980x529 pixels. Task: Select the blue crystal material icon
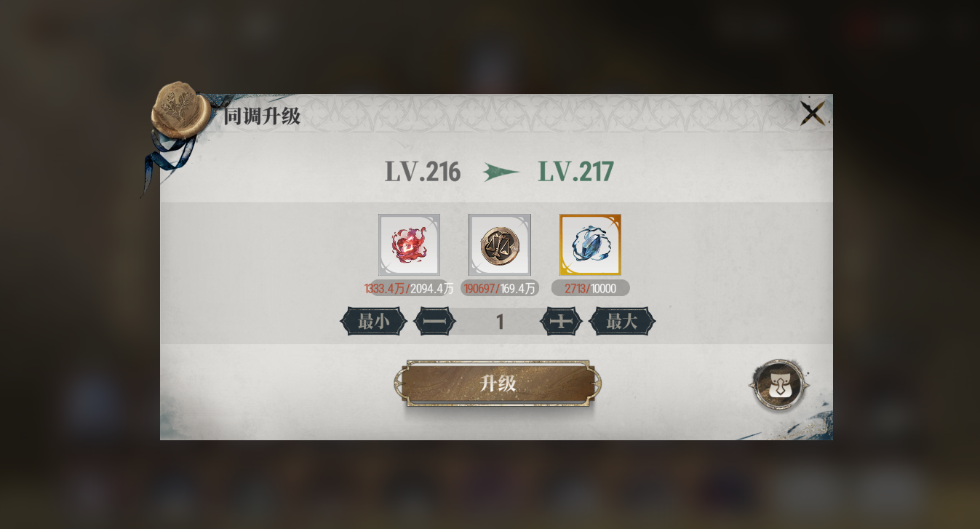tap(590, 244)
